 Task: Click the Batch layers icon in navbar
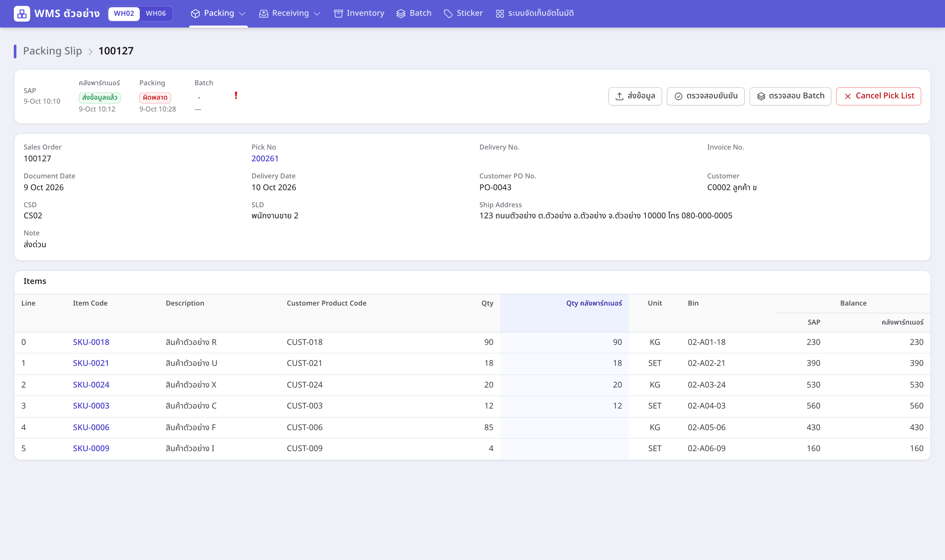401,13
